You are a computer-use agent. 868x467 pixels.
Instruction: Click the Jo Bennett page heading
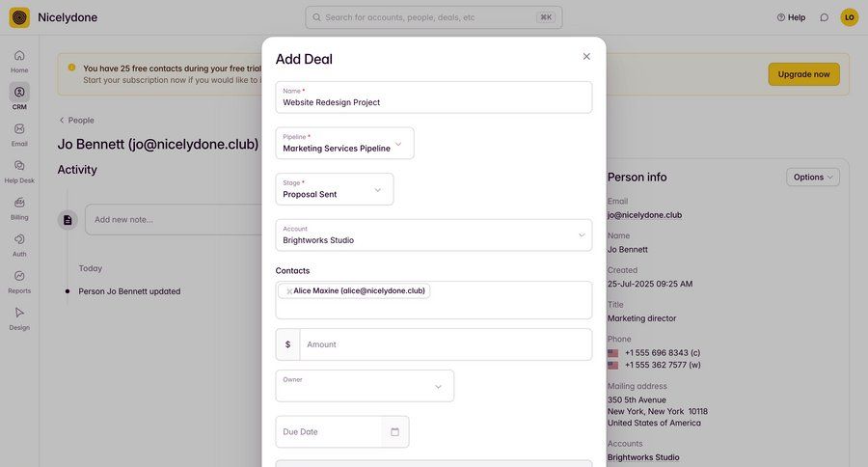tap(158, 144)
